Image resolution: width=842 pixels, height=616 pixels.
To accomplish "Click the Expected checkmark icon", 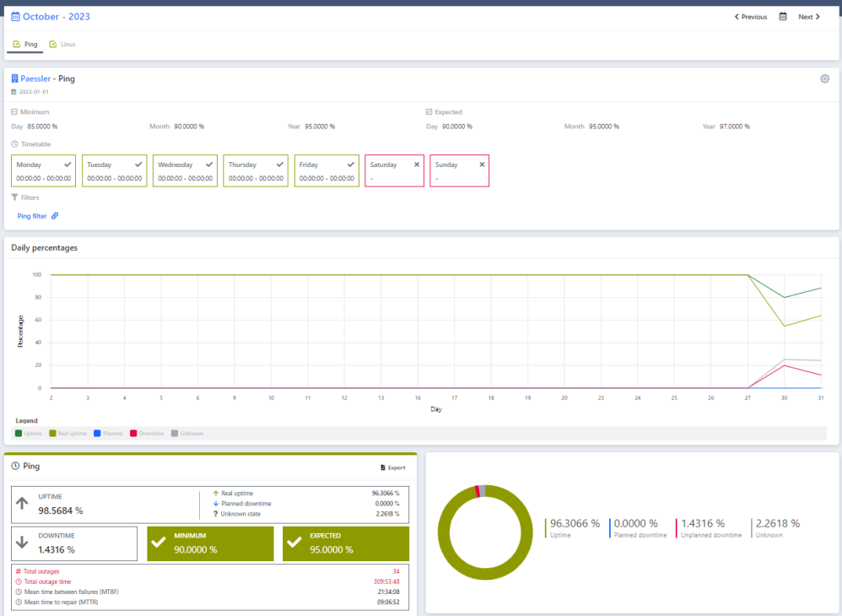I will [294, 543].
